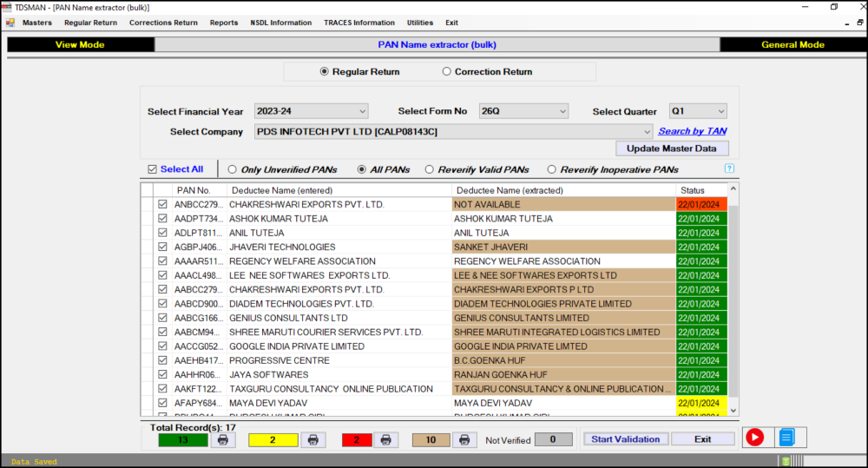This screenshot has width=868, height=468.
Task: Print the yellow status records list
Action: [312, 440]
